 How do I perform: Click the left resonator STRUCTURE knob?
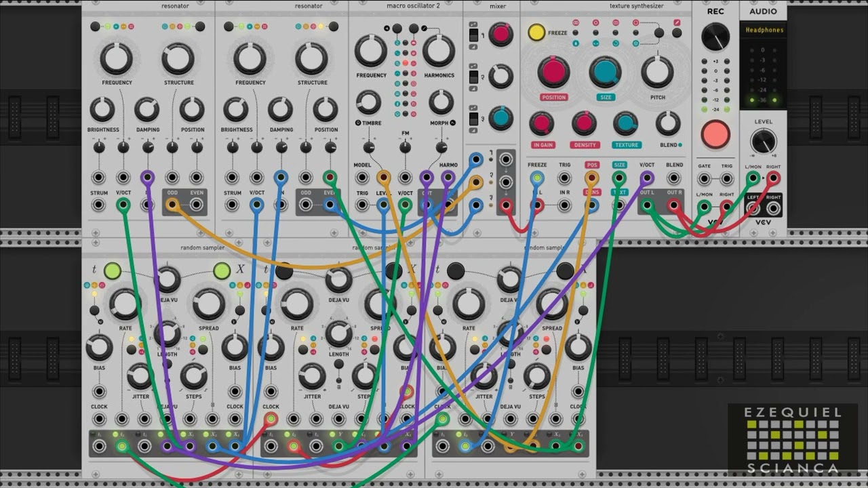178,58
